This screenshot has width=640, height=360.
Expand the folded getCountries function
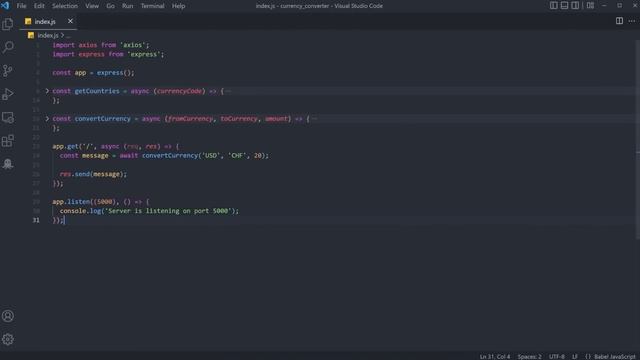(x=47, y=91)
